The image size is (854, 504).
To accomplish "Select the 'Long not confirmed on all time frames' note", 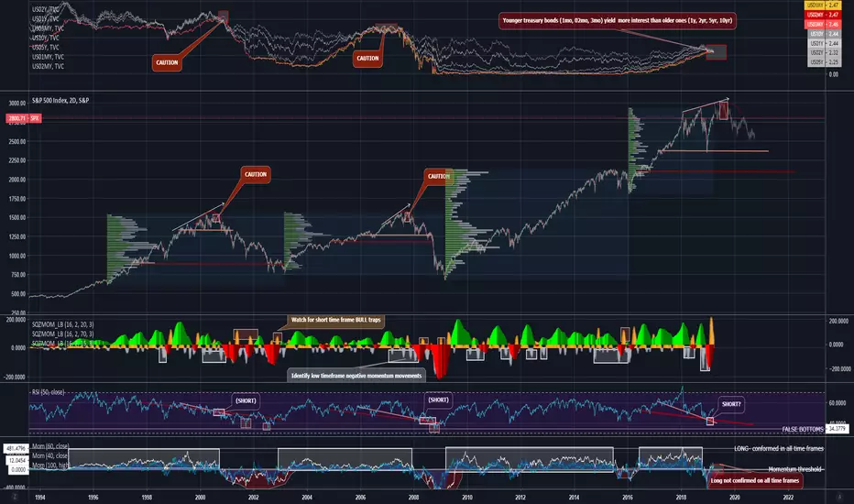I will [755, 480].
